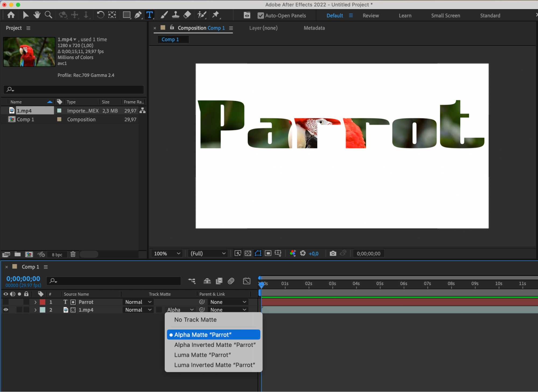
Task: Toggle the transparency grid button
Action: coord(248,253)
